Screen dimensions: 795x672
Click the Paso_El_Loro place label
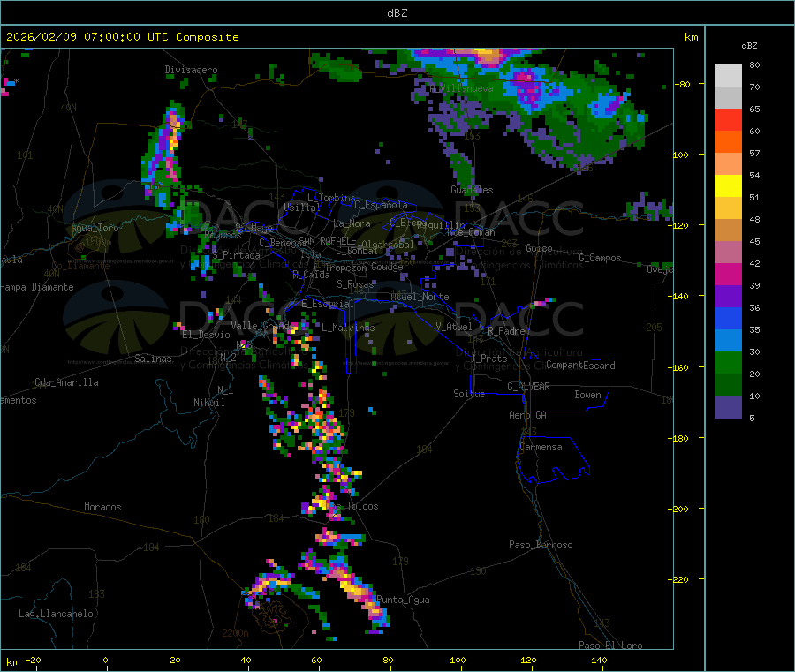(x=610, y=646)
